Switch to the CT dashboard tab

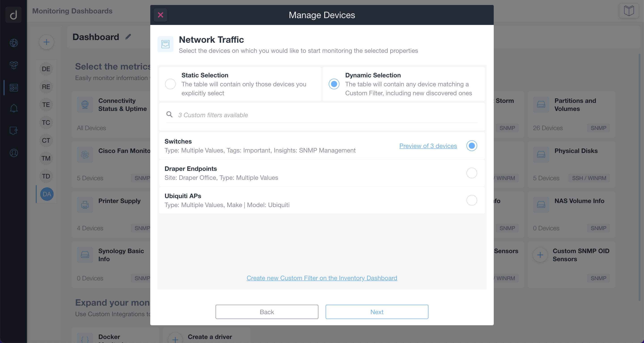click(x=46, y=140)
